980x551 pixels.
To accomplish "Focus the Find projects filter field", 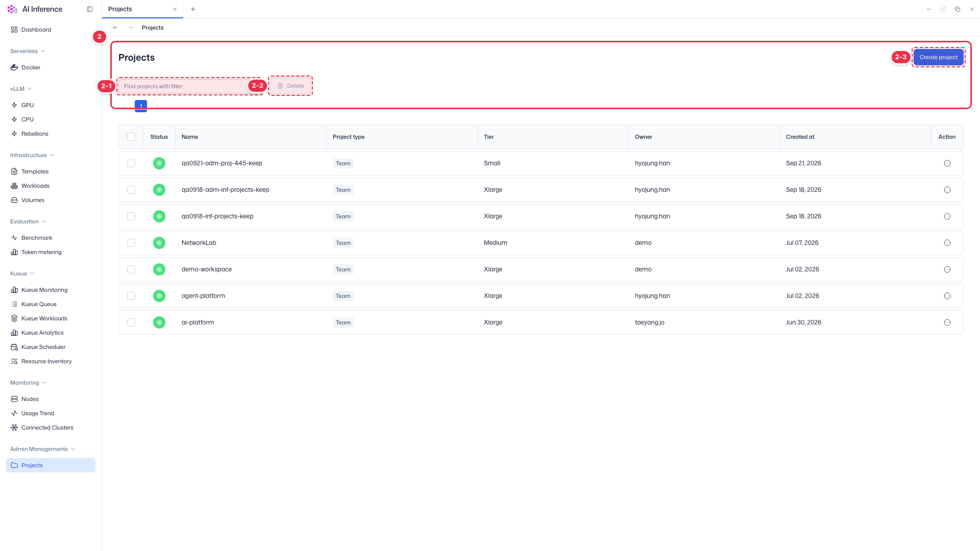I will click(x=190, y=86).
